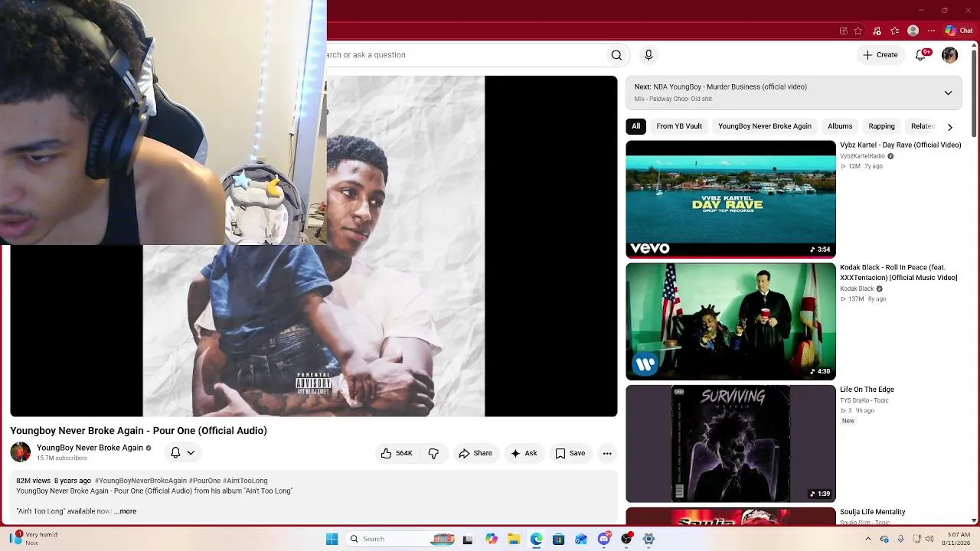Open Copilot Chat in Edge toolbar

pyautogui.click(x=959, y=31)
